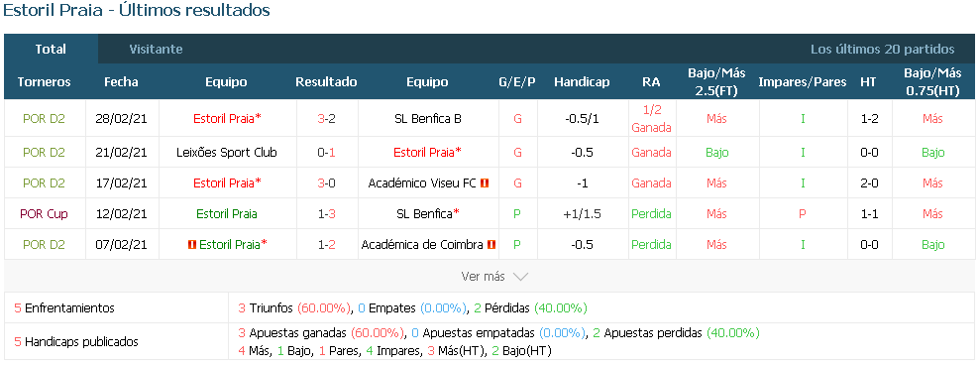980x365 pixels.
Task: Open the 1-3 result versus SL Benfica
Action: pos(326,213)
